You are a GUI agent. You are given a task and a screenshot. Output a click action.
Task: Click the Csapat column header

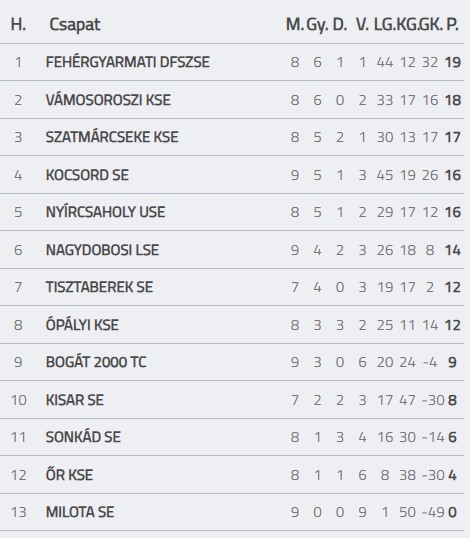(75, 25)
